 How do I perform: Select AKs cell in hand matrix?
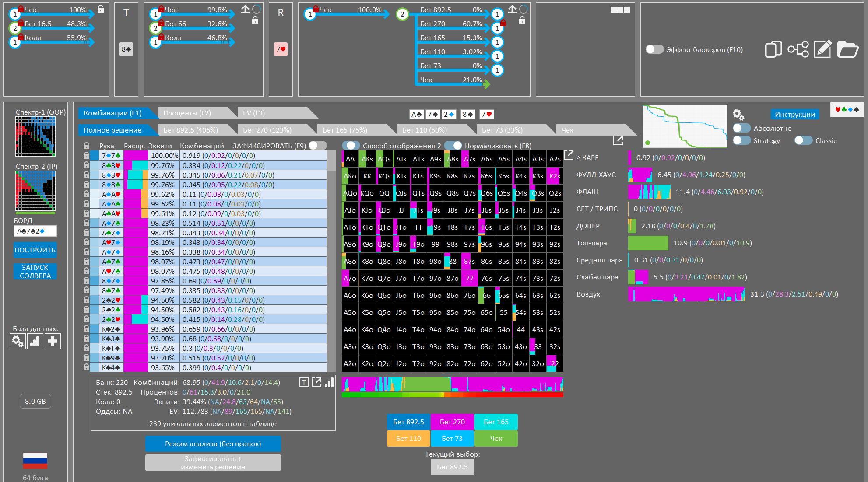pyautogui.click(x=367, y=159)
